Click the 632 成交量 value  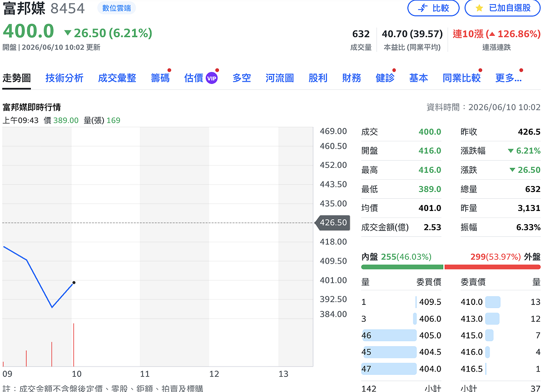point(361,34)
